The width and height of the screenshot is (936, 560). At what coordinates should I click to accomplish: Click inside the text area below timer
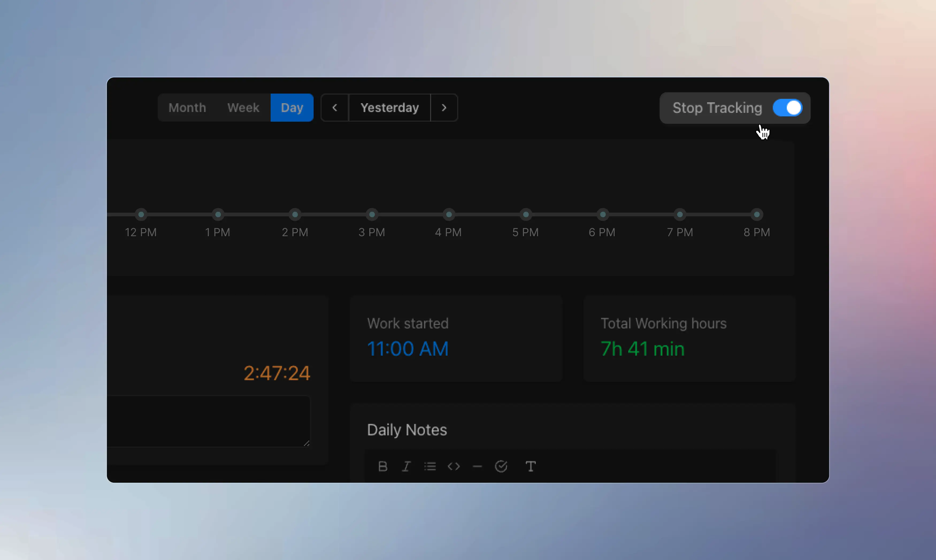[209, 421]
